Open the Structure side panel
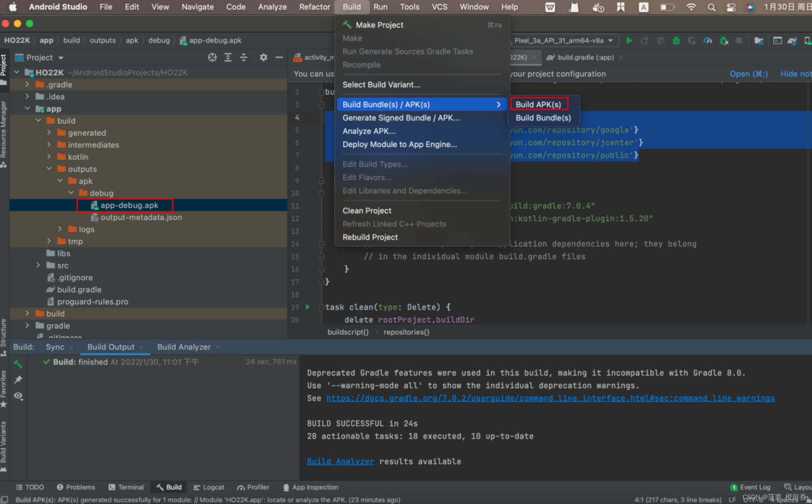 pyautogui.click(x=4, y=337)
